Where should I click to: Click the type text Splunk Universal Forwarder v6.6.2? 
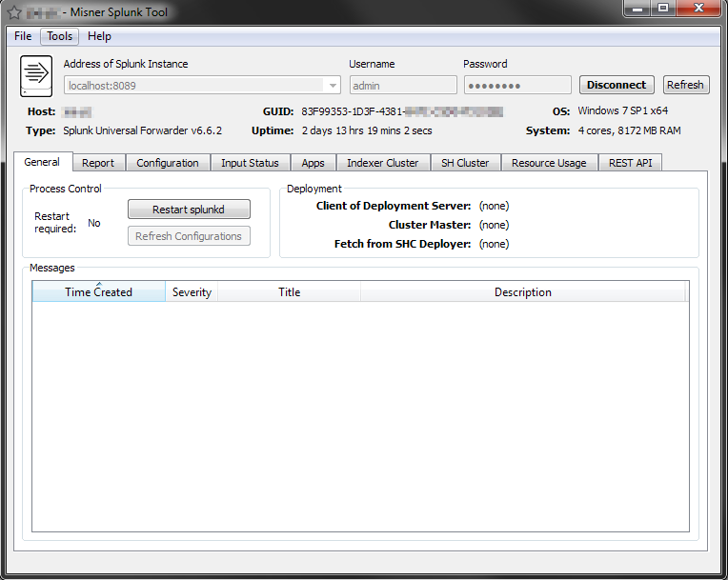click(x=143, y=130)
